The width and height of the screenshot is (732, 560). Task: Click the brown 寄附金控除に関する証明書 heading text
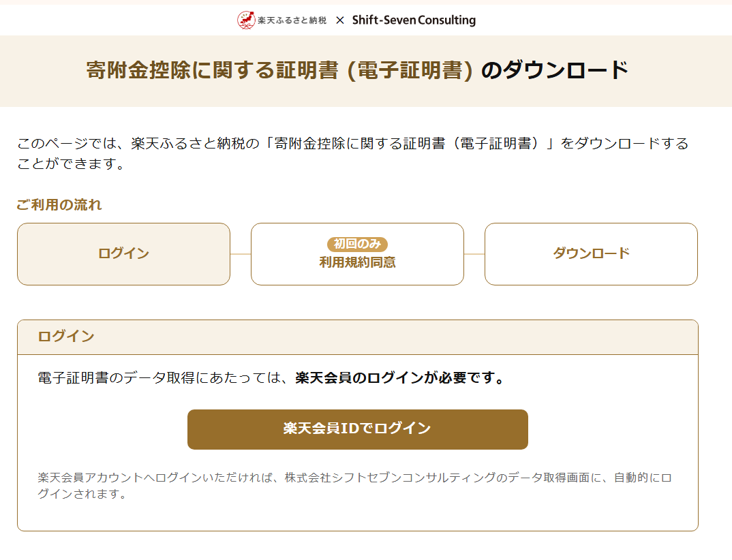coord(279,71)
